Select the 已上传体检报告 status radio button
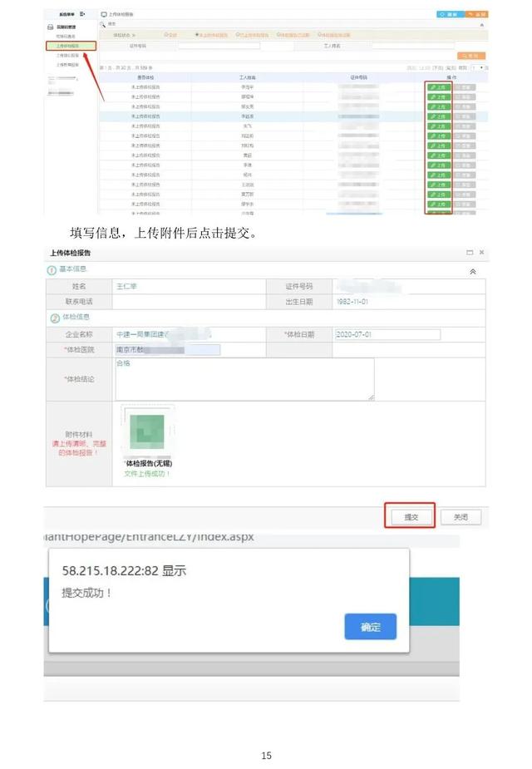The image size is (532, 769). pos(241,35)
